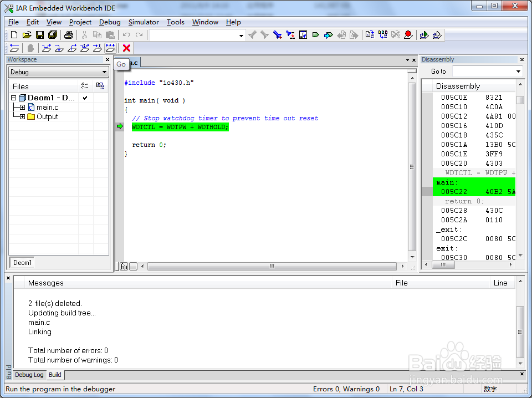The width and height of the screenshot is (532, 398).
Task: Expand the main.c tree node
Action: coord(22,107)
